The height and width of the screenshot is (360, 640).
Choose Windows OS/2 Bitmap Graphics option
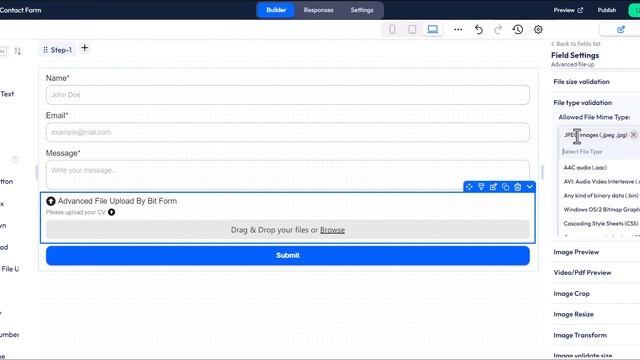(601, 210)
